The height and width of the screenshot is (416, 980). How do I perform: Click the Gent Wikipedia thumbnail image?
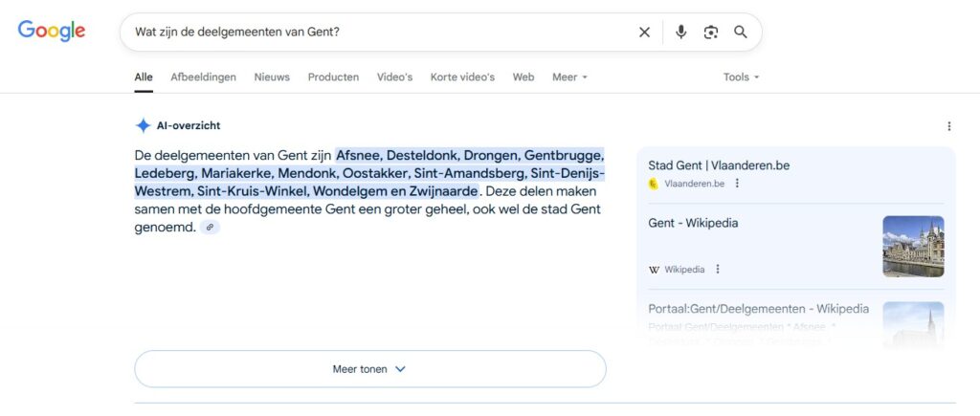pos(913,246)
